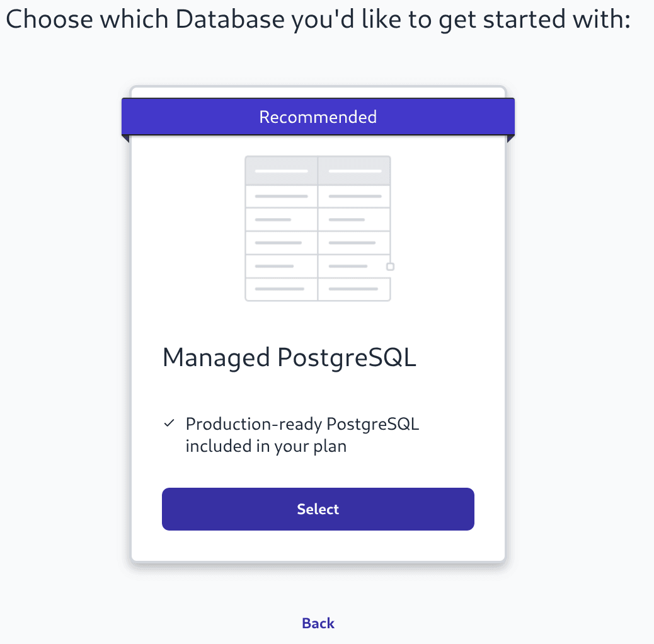Click the small square handle on the table graphic

click(389, 266)
